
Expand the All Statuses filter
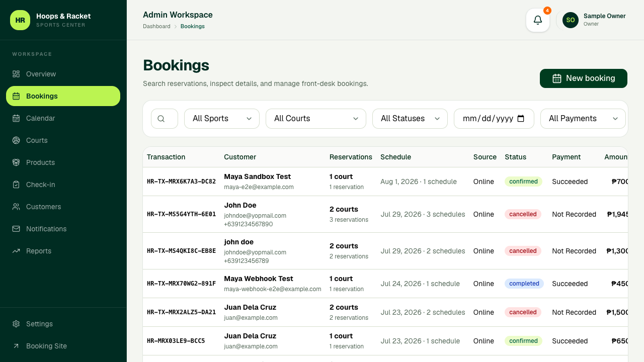[x=410, y=119]
